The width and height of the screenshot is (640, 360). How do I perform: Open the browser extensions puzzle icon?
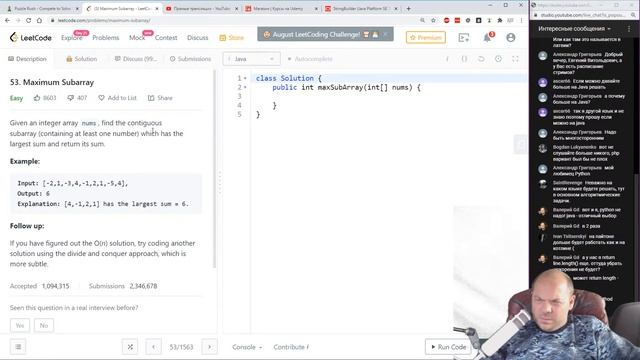(500, 20)
